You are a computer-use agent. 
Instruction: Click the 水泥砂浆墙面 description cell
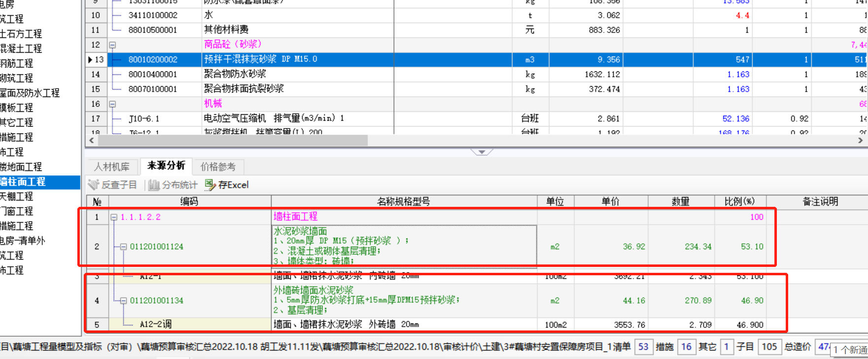click(x=404, y=246)
